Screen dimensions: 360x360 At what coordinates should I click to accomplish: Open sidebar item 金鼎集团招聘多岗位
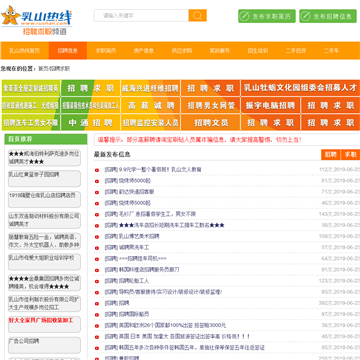(44, 282)
